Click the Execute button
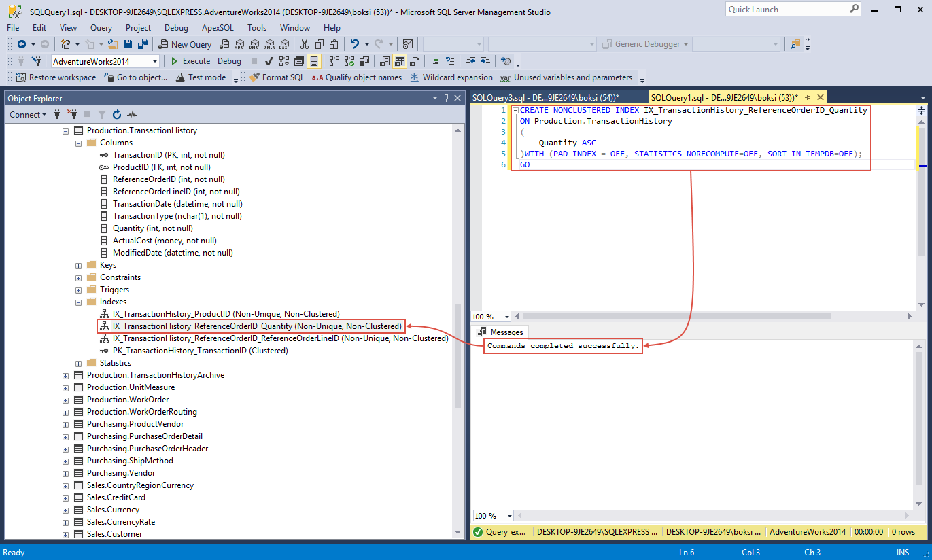Screen dimensions: 932x560 (x=190, y=61)
